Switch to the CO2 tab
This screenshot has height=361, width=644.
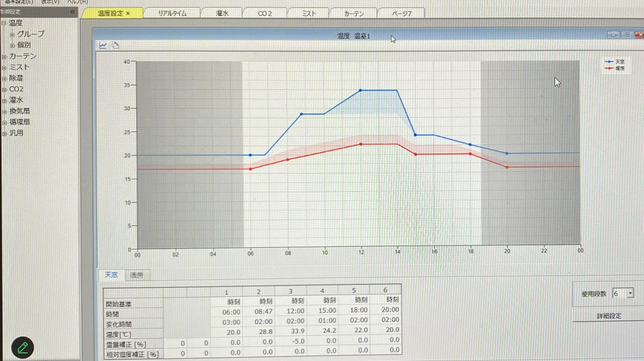click(265, 13)
